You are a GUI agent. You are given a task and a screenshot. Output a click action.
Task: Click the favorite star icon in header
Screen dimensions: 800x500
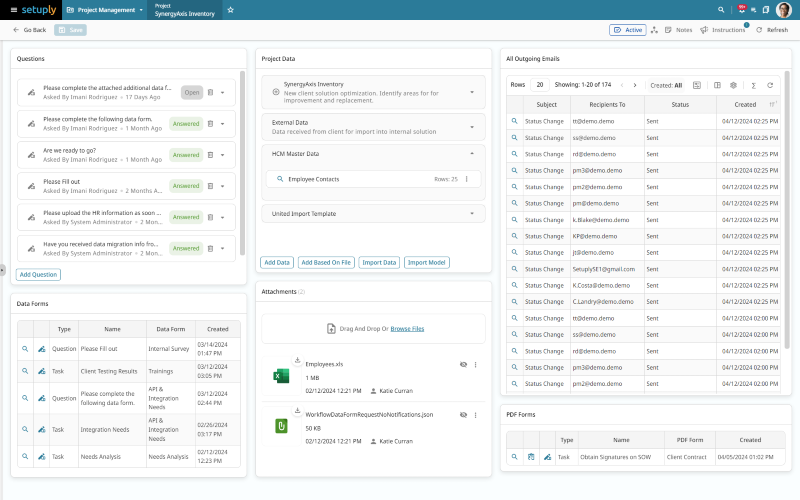[231, 10]
